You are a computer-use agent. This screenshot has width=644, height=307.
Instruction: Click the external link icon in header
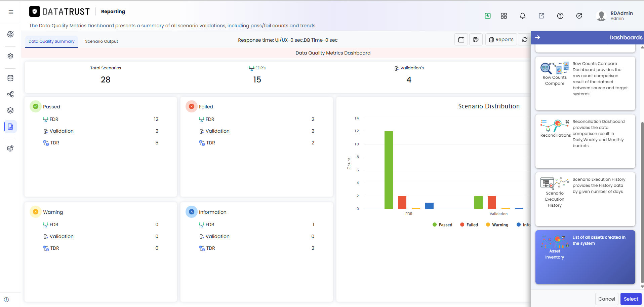(541, 16)
